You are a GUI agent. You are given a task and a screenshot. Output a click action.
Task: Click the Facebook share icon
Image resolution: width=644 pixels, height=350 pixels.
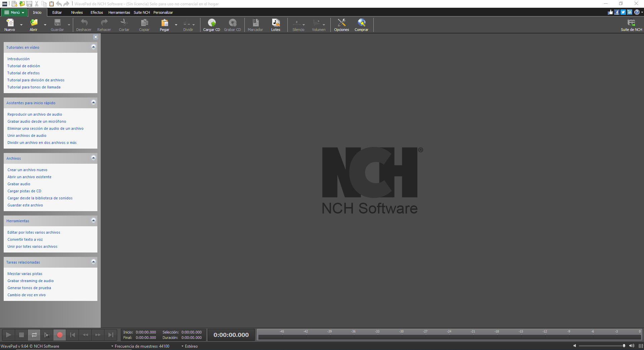click(x=617, y=12)
